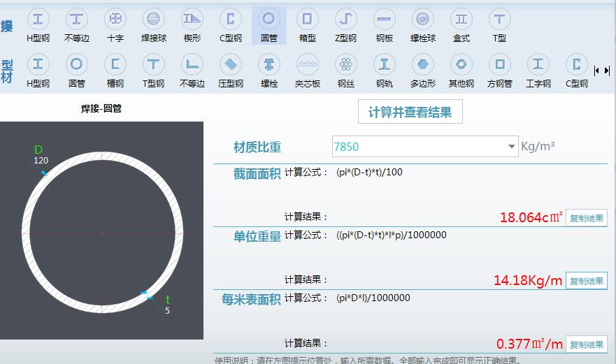Select 焊接球 icon

pos(154,19)
